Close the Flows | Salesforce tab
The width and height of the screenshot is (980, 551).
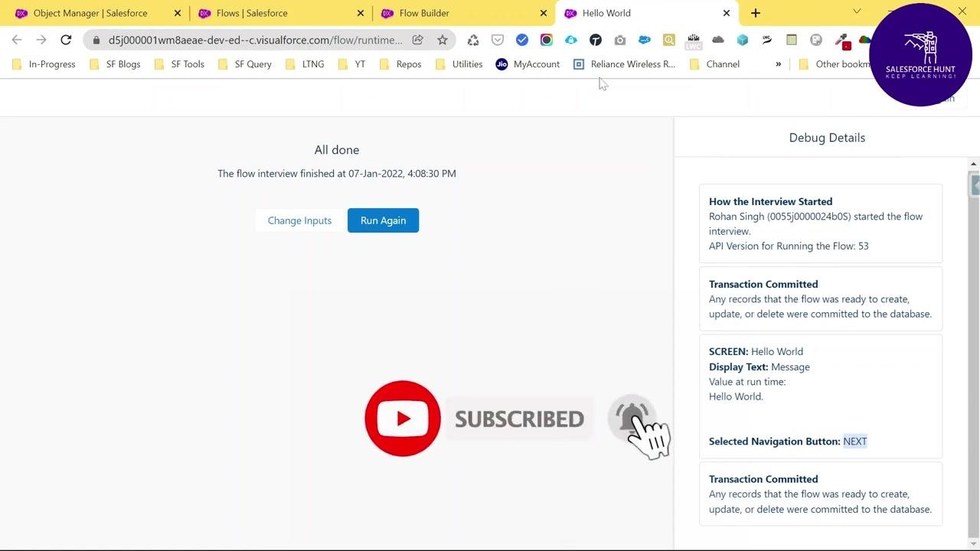361,13
